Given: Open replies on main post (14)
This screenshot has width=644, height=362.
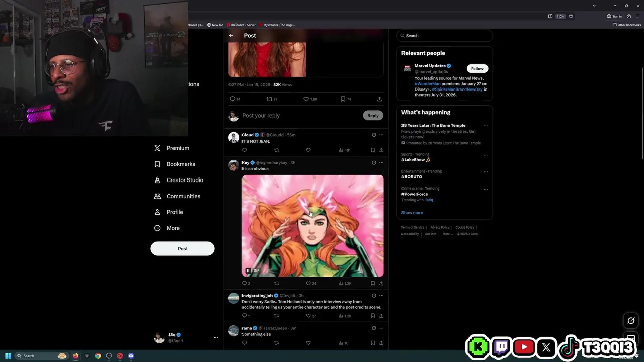Looking at the screenshot, I should tap(235, 99).
